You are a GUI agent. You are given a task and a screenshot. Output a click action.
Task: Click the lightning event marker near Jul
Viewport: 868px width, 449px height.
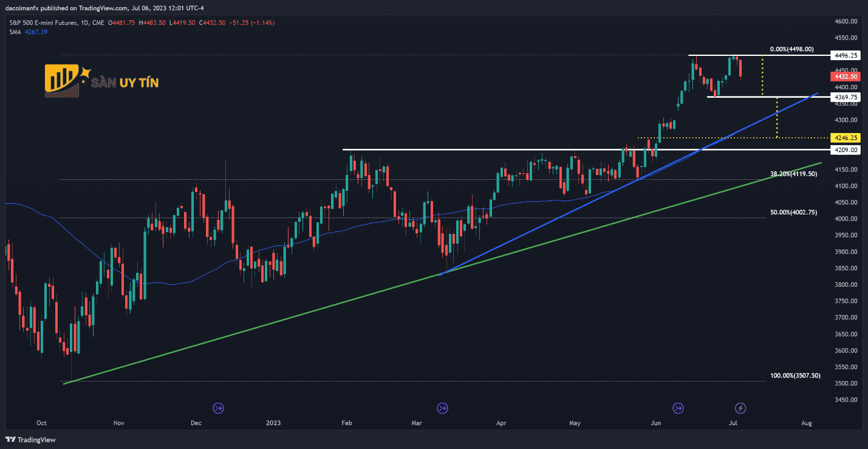740,408
